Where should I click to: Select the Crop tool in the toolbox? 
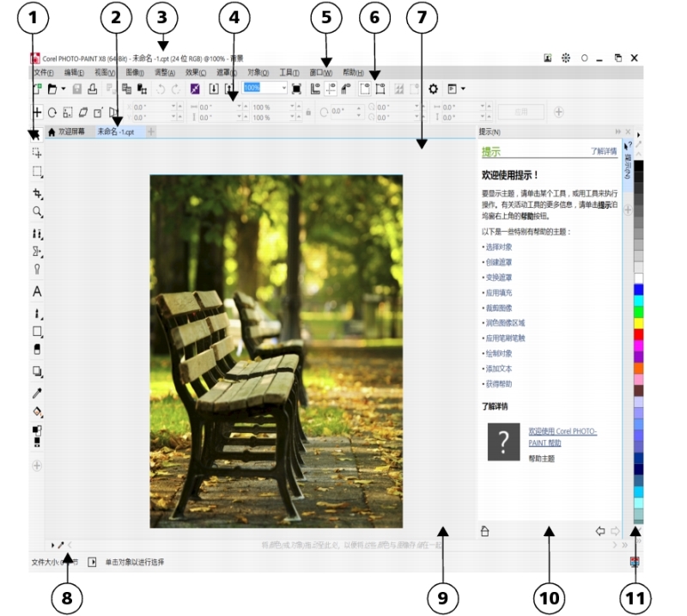tap(37, 193)
